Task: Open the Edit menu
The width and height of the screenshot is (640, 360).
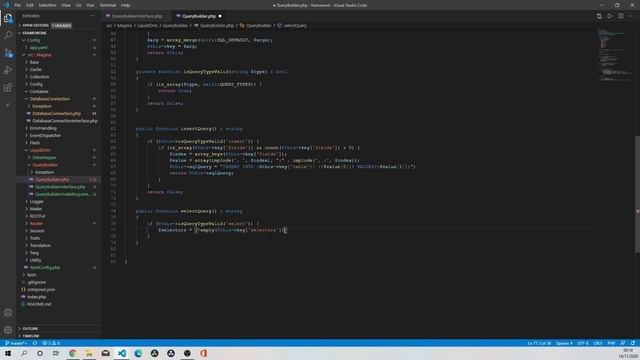Action: tap(30, 5)
